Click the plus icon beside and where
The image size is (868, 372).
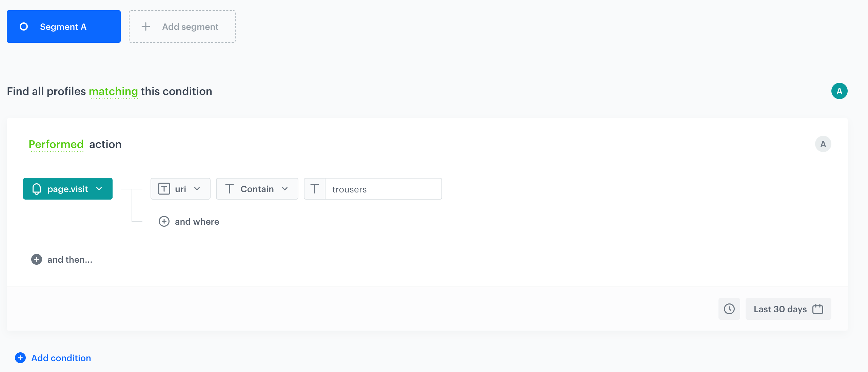tap(164, 221)
